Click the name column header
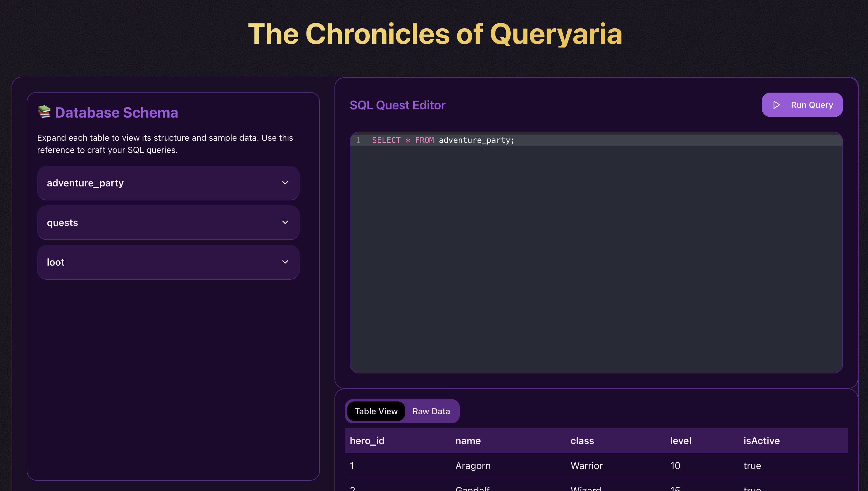This screenshot has height=491, width=868. pos(468,441)
